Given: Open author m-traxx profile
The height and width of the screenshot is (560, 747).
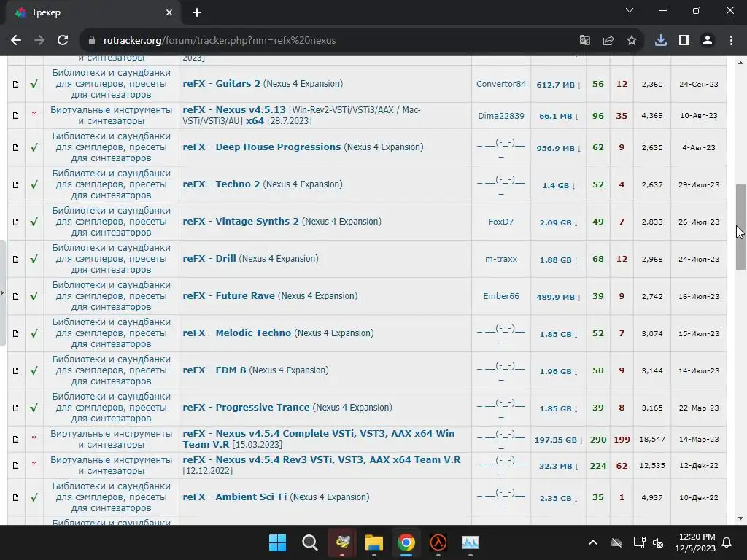Looking at the screenshot, I should click(x=501, y=259).
